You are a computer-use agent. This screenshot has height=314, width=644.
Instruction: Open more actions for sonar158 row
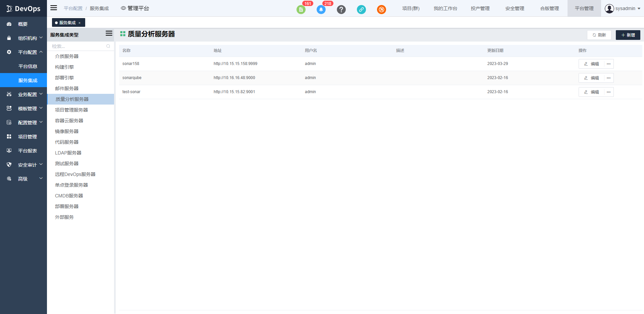click(608, 64)
